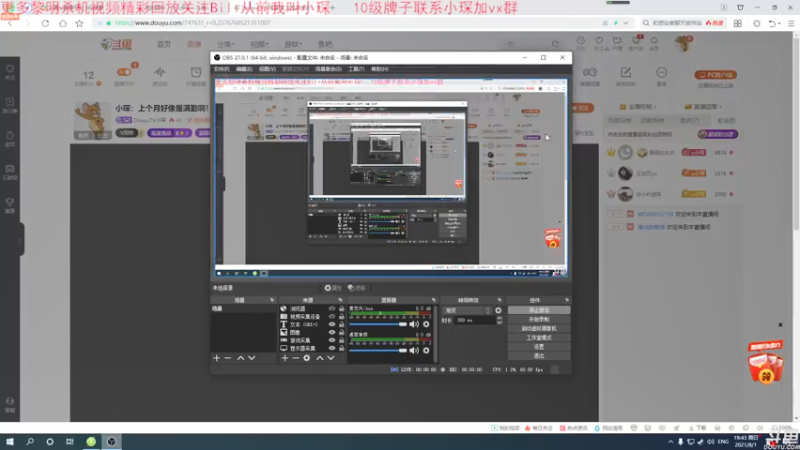
Task: Pop out the Scenes dock via its header icon
Action: tap(272, 300)
